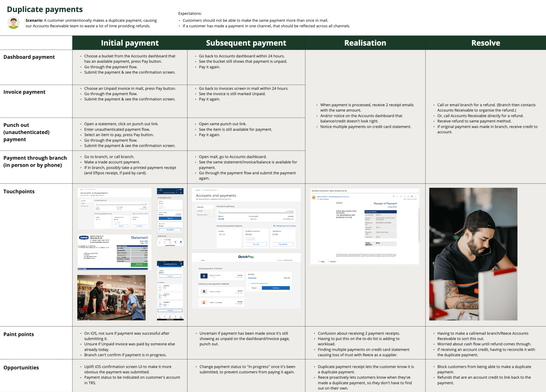546x392 pixels.
Task: Open the photo of man on the phone
Action: click(x=473, y=254)
